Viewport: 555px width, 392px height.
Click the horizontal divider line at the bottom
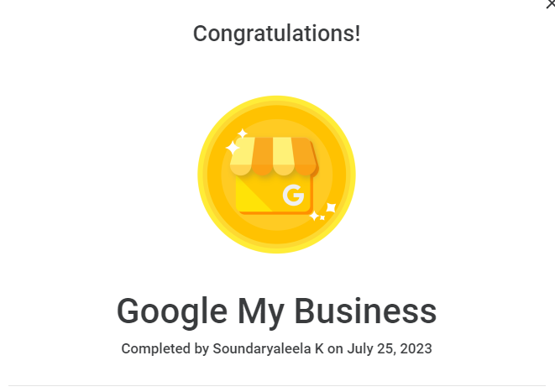[276, 385]
